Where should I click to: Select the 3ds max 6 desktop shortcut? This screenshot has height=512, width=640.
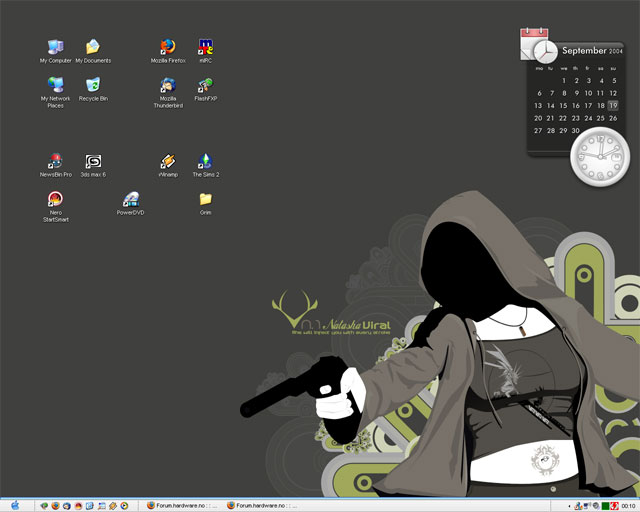click(x=93, y=165)
